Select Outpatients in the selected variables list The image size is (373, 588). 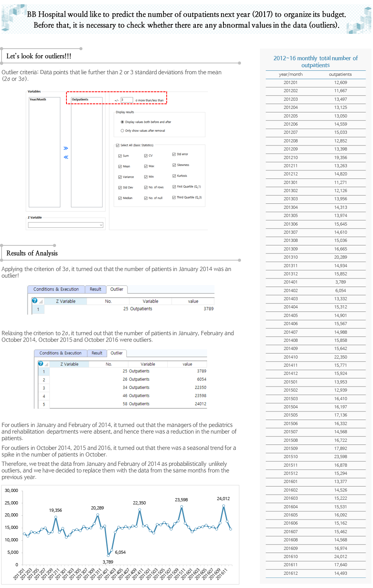click(x=80, y=100)
